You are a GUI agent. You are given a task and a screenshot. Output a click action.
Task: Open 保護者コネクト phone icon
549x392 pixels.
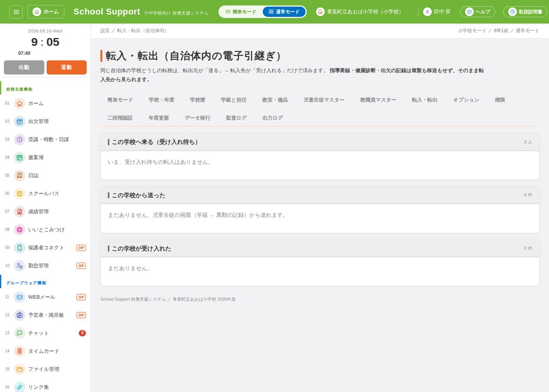20,247
